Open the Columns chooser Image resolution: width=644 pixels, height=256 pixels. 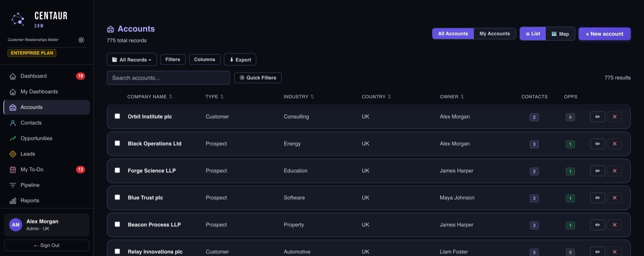coord(204,59)
